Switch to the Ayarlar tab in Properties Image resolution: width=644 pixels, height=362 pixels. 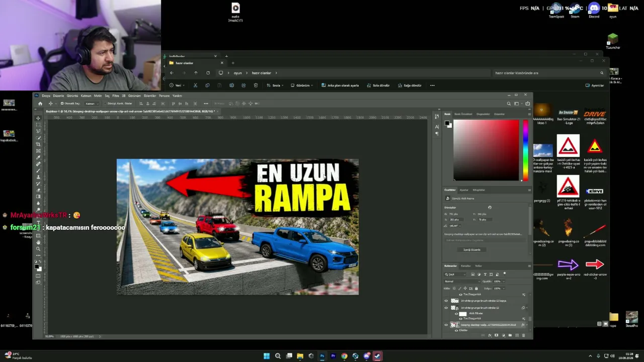(x=464, y=190)
